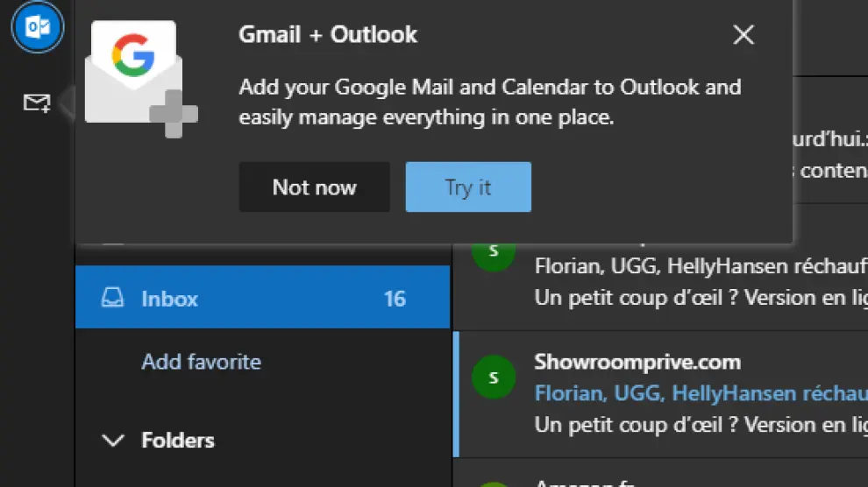Close the Gmail + Outlook popup

pos(743,35)
